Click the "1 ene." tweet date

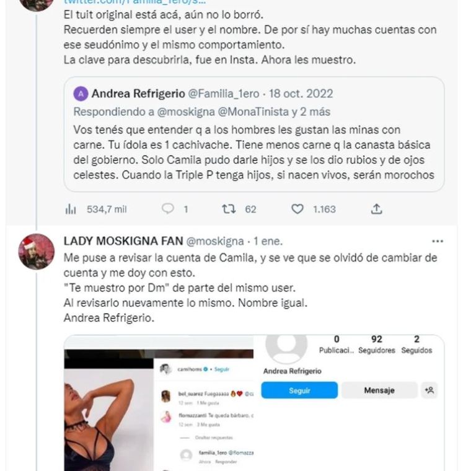[267, 241]
